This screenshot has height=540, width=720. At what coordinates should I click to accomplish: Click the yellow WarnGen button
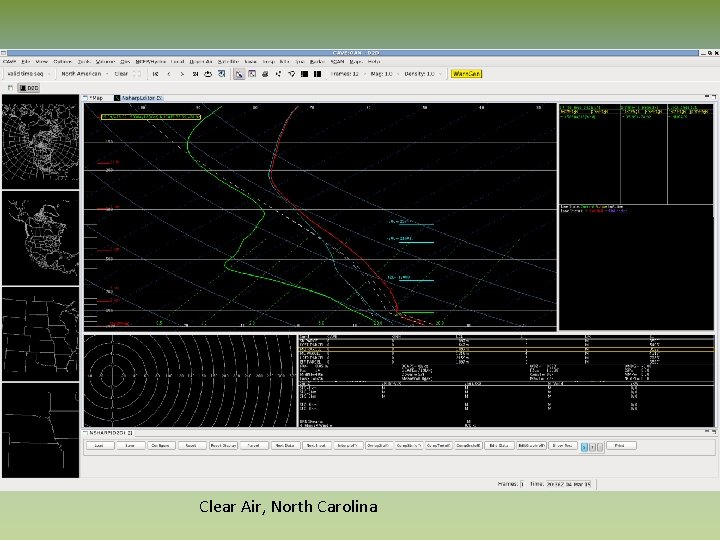(x=466, y=74)
